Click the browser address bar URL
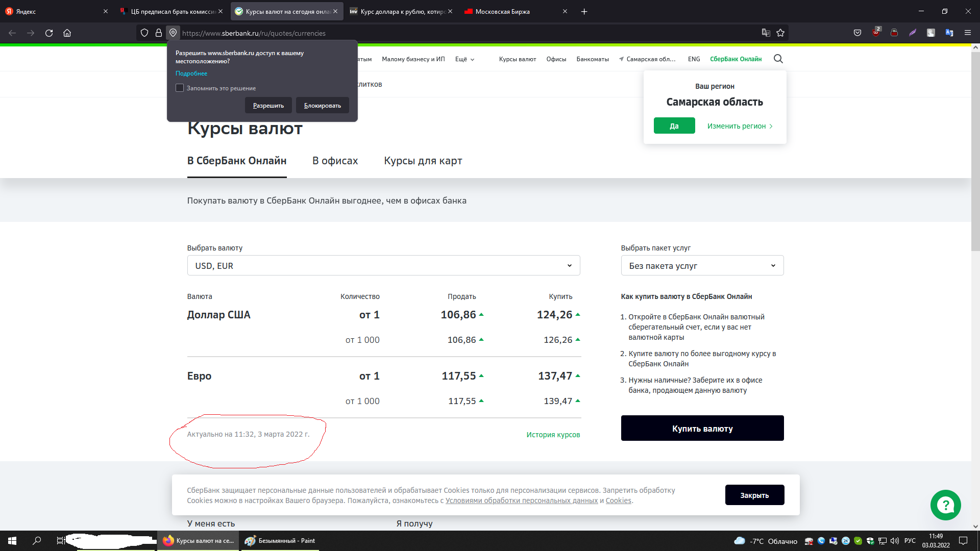The image size is (980, 551). point(254,33)
